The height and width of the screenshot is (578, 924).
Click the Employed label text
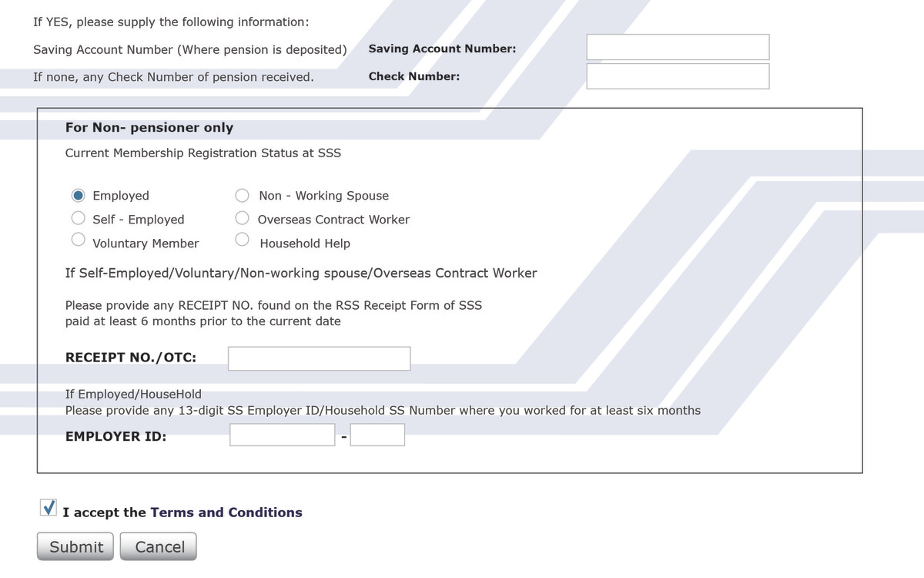tap(121, 195)
